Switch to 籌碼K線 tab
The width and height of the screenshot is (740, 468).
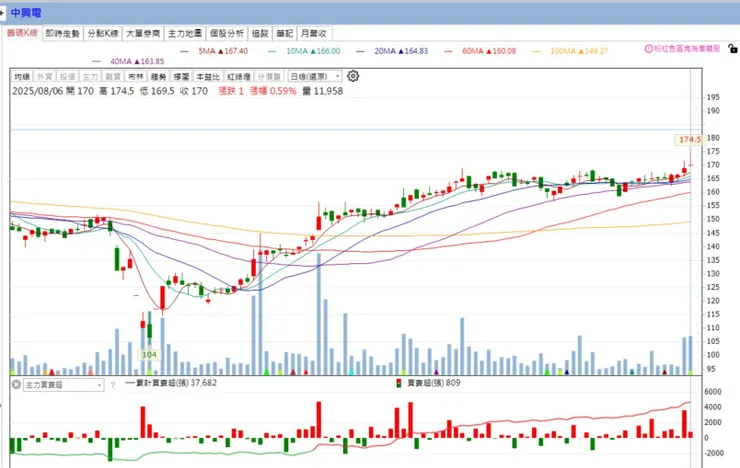click(x=22, y=33)
